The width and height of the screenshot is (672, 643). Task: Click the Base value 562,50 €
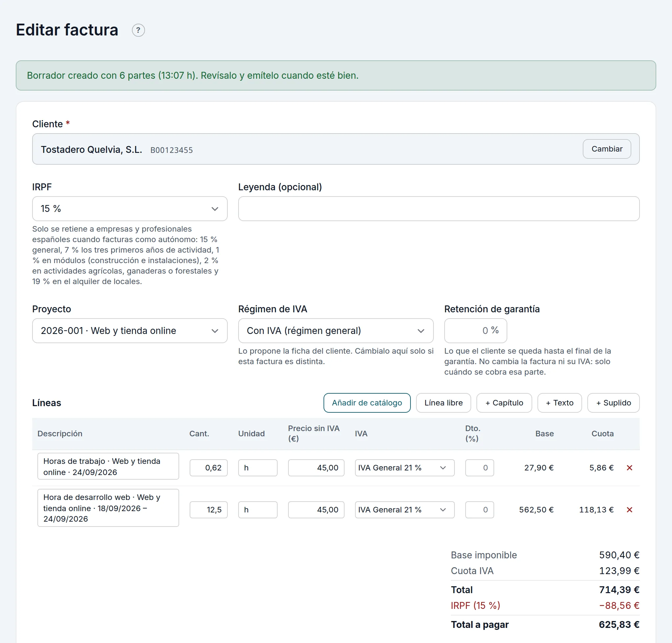536,510
